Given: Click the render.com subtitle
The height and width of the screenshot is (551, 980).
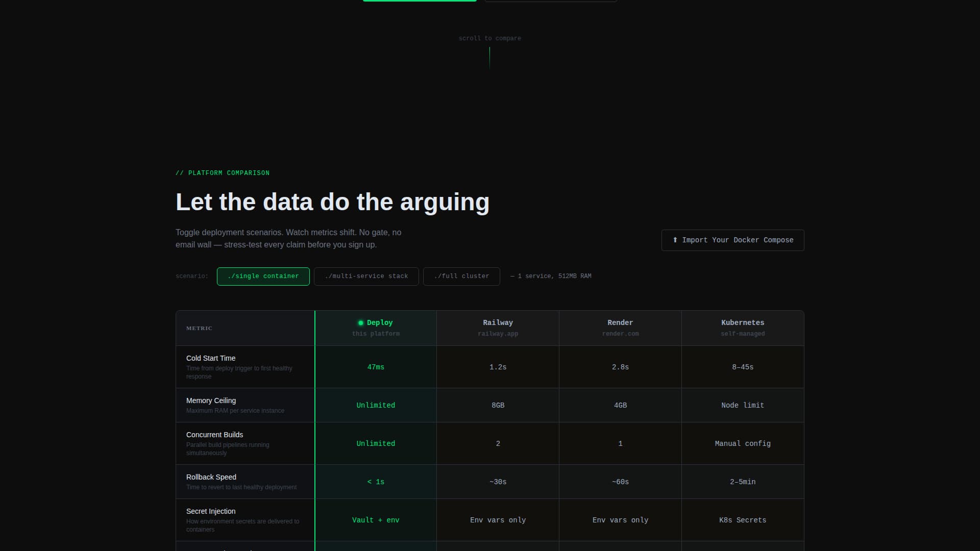Looking at the screenshot, I should 620,334.
